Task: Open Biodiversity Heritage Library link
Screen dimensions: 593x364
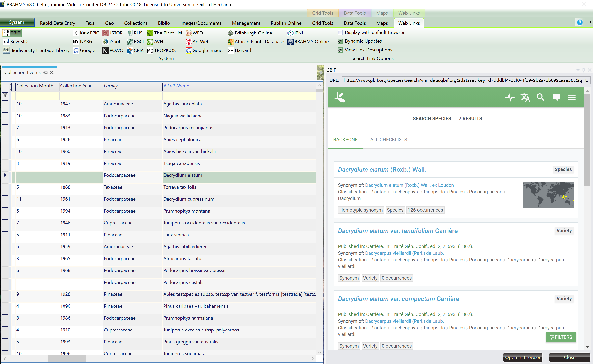Action: click(x=36, y=50)
